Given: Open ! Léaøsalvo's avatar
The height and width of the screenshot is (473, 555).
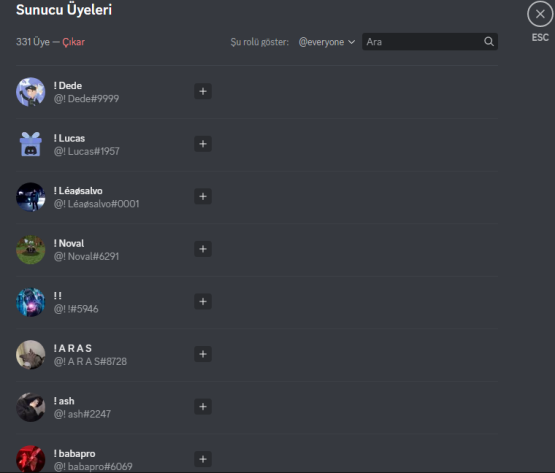Looking at the screenshot, I should pos(30,197).
